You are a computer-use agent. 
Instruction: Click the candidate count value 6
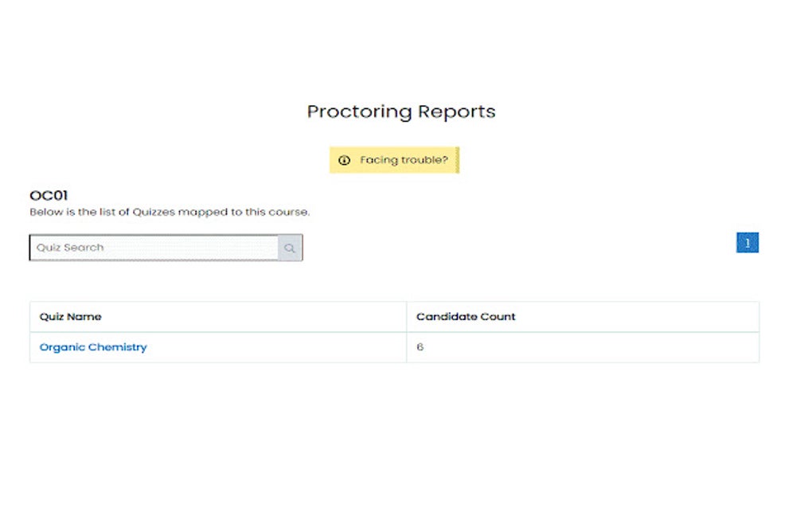pos(420,346)
